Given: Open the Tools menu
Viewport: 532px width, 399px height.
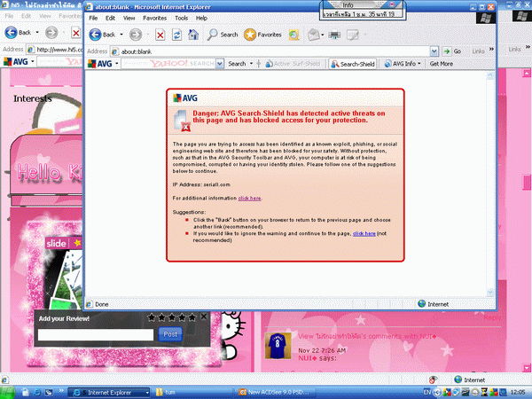Looking at the screenshot, I should pos(182,18).
